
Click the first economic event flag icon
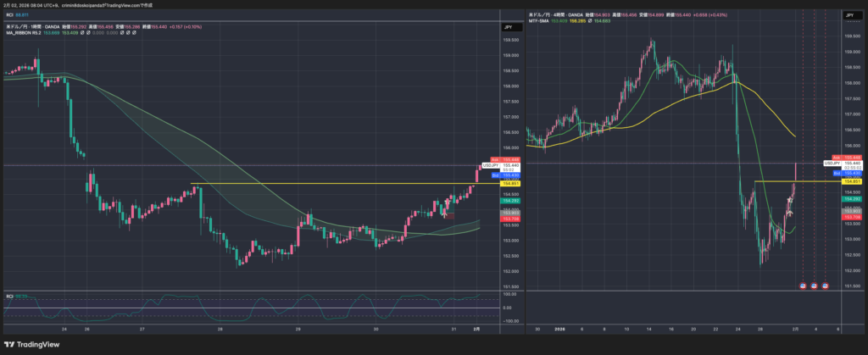coord(804,286)
